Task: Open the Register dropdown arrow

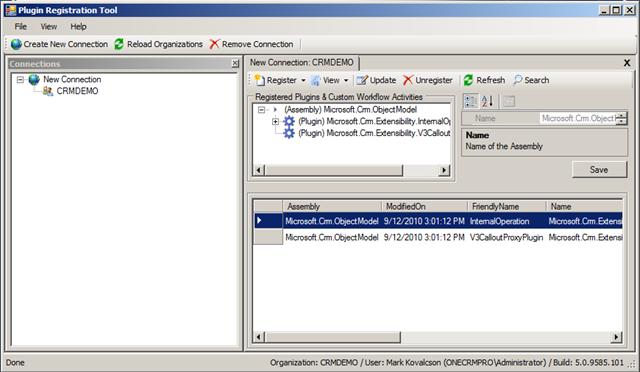Action: [x=303, y=80]
